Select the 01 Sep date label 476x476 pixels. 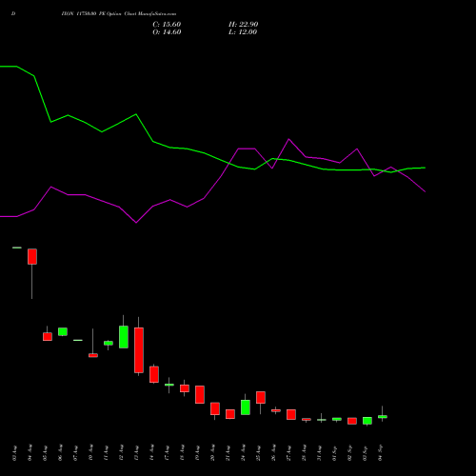click(x=335, y=453)
